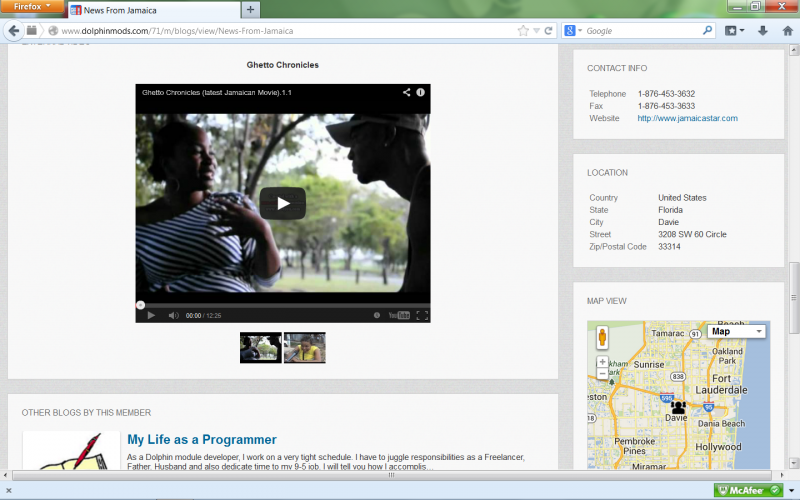
Task: Open the jamaicastar.com website link
Action: (x=687, y=118)
